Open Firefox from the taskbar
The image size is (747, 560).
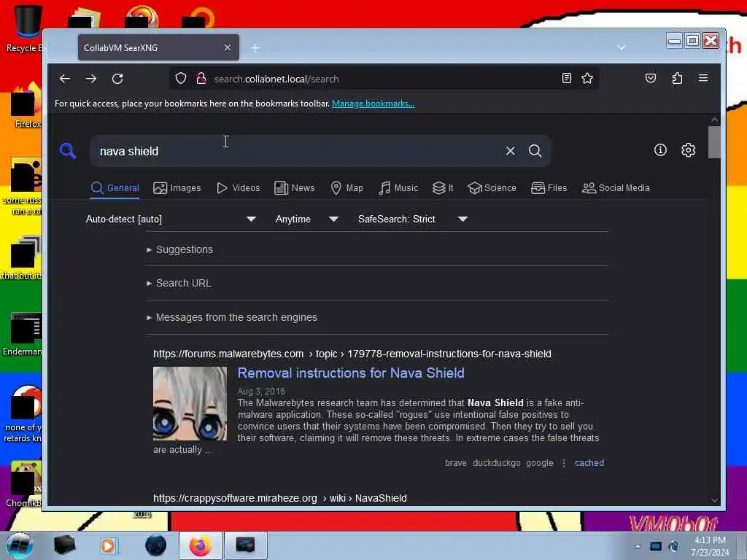tap(200, 545)
